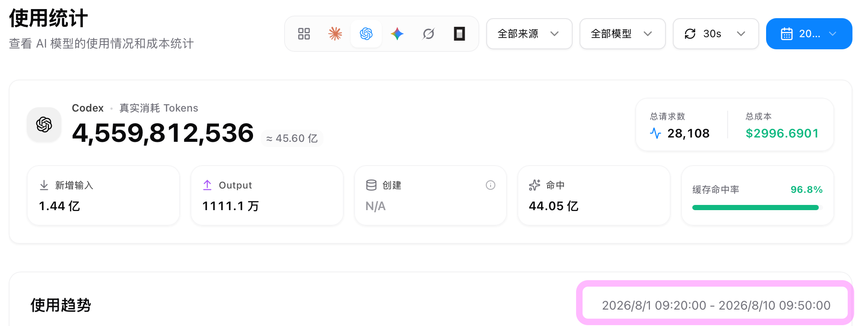Click the 命中 cache hit card
868x326 pixels.
[x=594, y=195]
